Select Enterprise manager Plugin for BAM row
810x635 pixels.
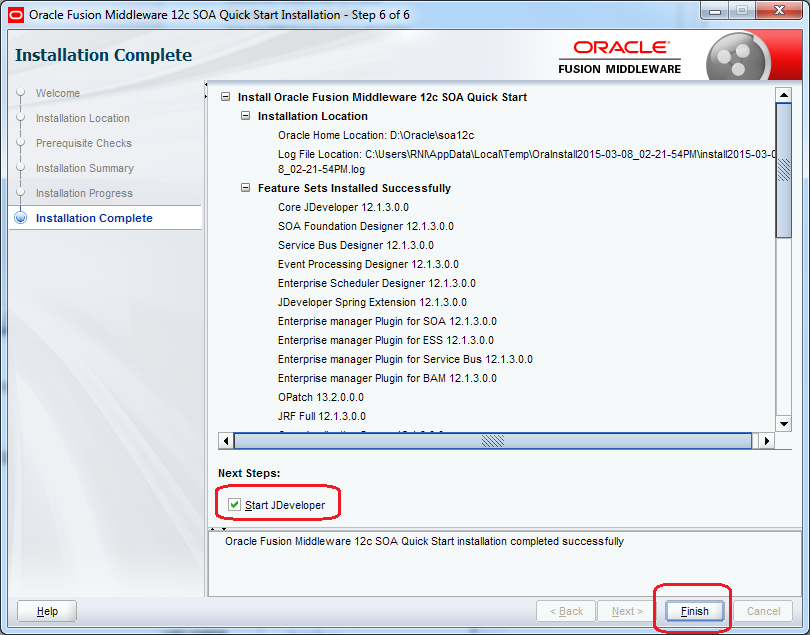click(x=387, y=378)
